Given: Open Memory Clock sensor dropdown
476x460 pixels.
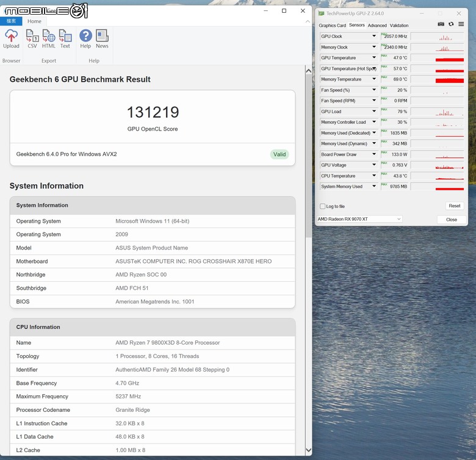Looking at the screenshot, I should pyautogui.click(x=374, y=47).
